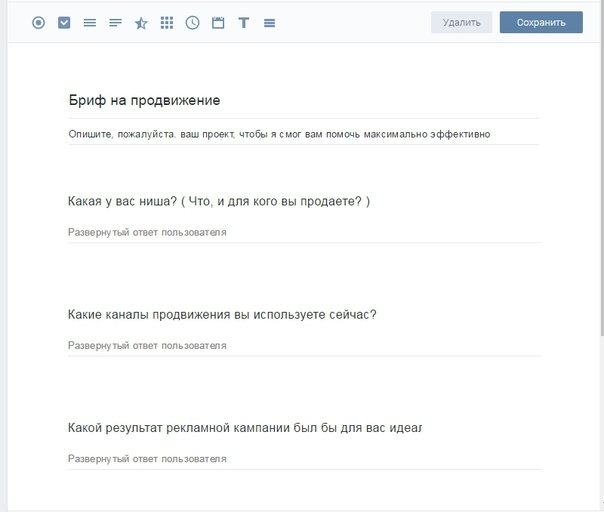
Task: Select question Какой результат рекламной кампании
Action: [245, 428]
